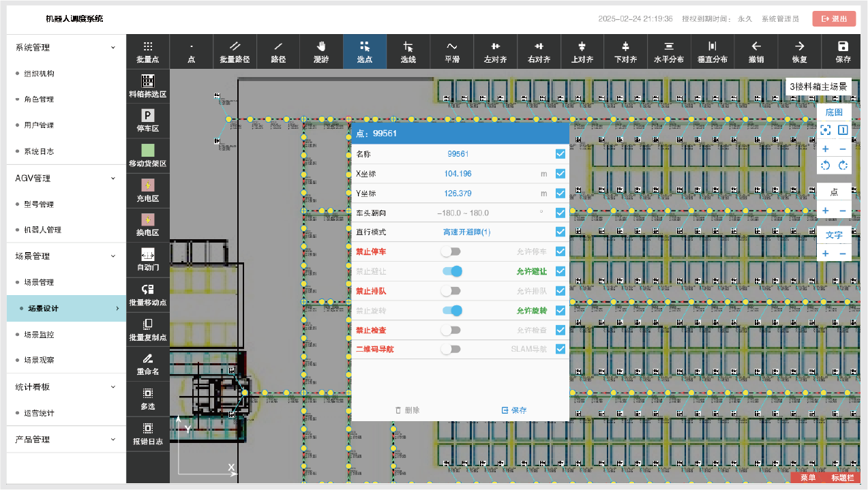The height and width of the screenshot is (490, 868).
Task: Collapse the 系统管理 menu section
Action: coord(66,48)
